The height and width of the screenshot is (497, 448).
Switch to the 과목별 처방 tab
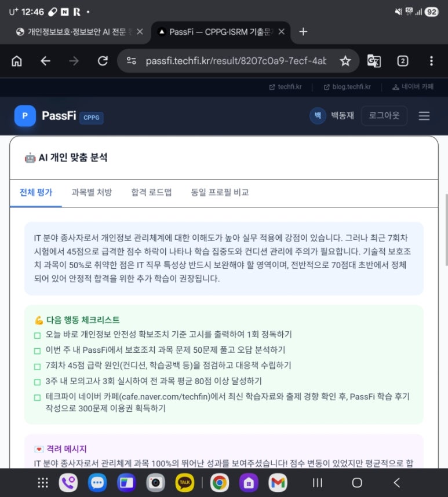[x=92, y=192]
